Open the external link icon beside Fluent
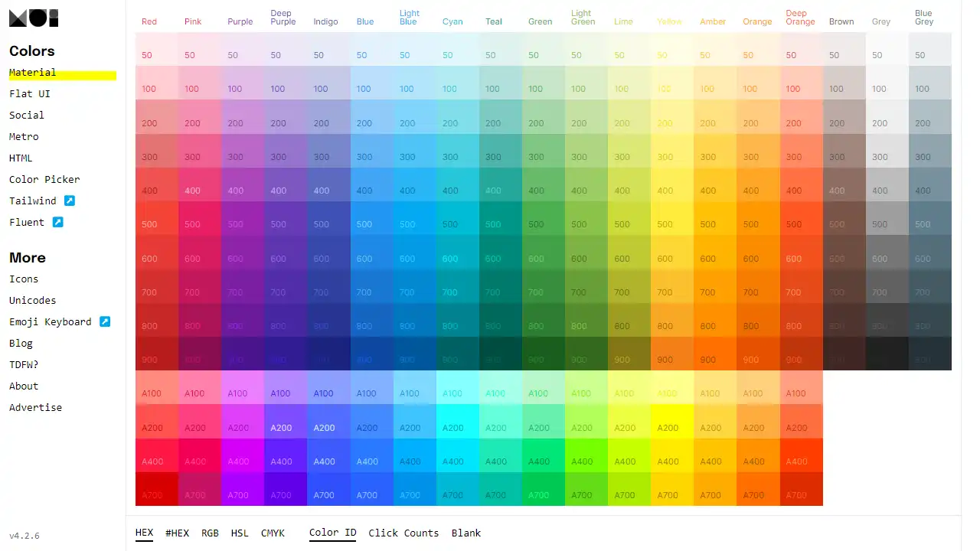Viewport: 980px width, 551px height. click(58, 222)
